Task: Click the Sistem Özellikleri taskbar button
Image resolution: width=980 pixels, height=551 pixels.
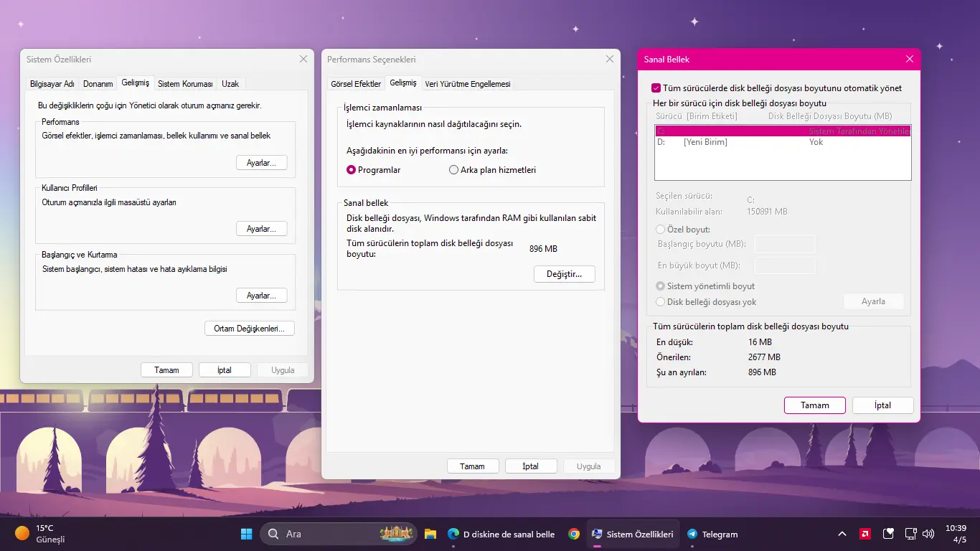Action: (x=633, y=534)
